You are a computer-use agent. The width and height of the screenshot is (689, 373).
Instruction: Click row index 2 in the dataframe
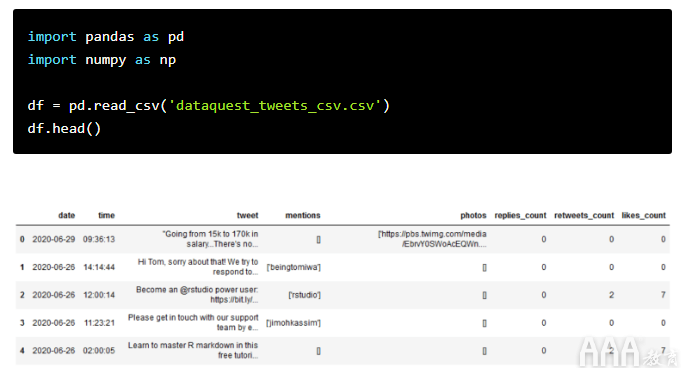point(22,295)
